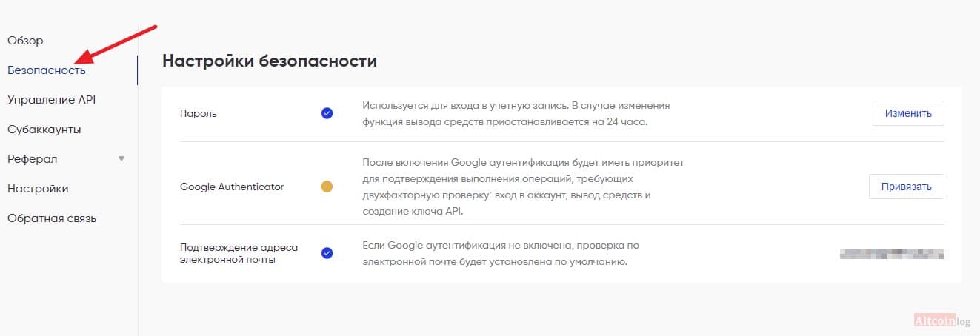Click the blurred email address field
The image size is (980, 336).
(893, 253)
